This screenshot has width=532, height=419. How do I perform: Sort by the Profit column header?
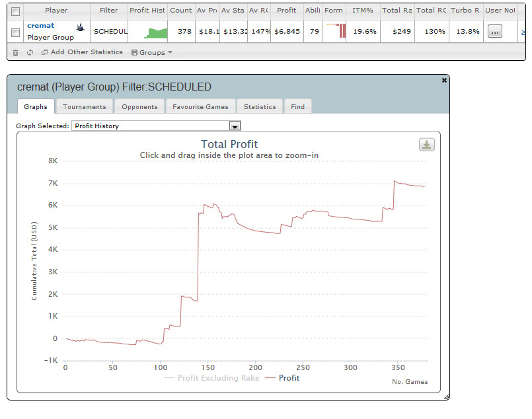287,11
